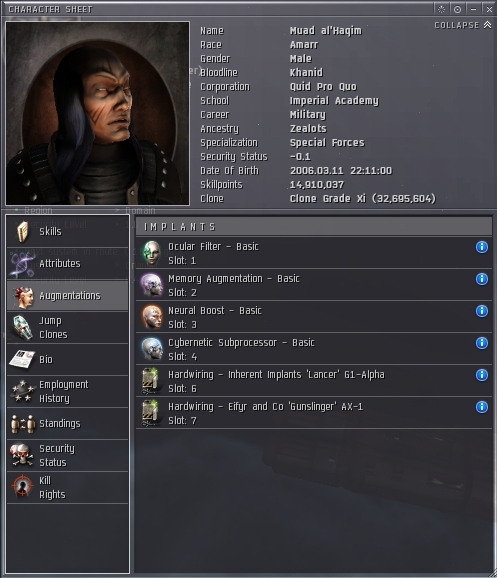The image size is (497, 578).
Task: Show info for 'Gunslinger' AX-1 hardwiring
Action: point(482,407)
